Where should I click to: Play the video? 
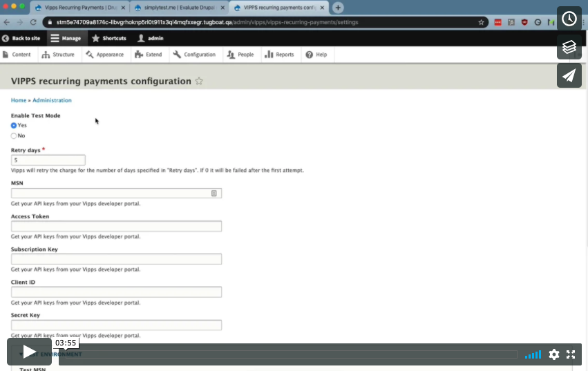29,352
